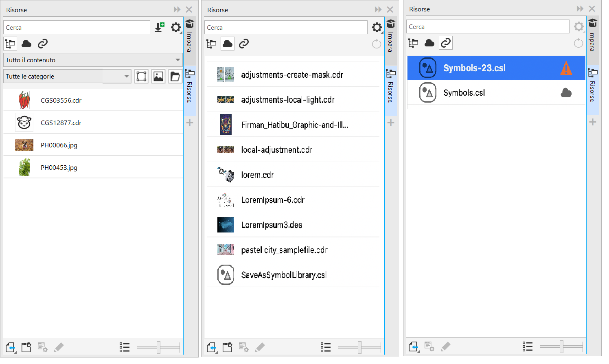
Task: Switch to Impara tab beside the Symbols-23.csl panel
Action: (592, 37)
